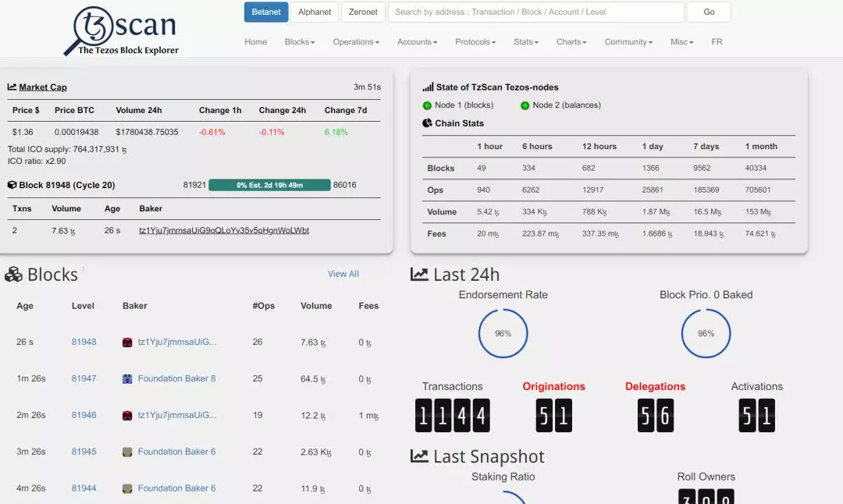Screen dimensions: 843x504
Task: Open tz1Yju7jmmsaUiG baker link in row 81948
Action: [177, 343]
